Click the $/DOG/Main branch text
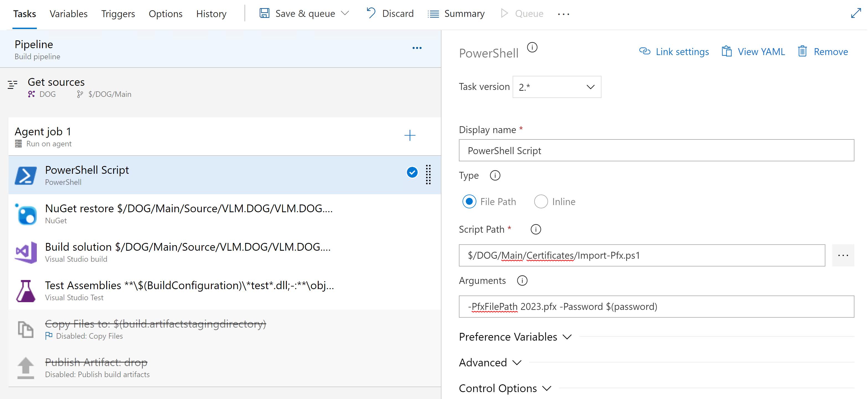 [110, 94]
